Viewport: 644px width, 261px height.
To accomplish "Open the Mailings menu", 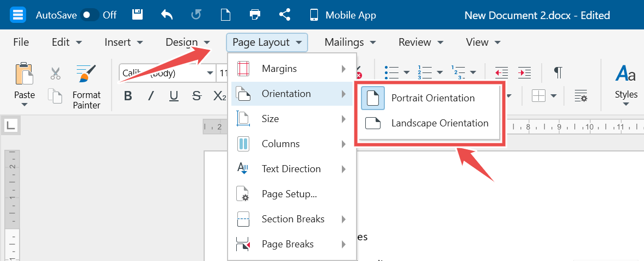I will (351, 43).
